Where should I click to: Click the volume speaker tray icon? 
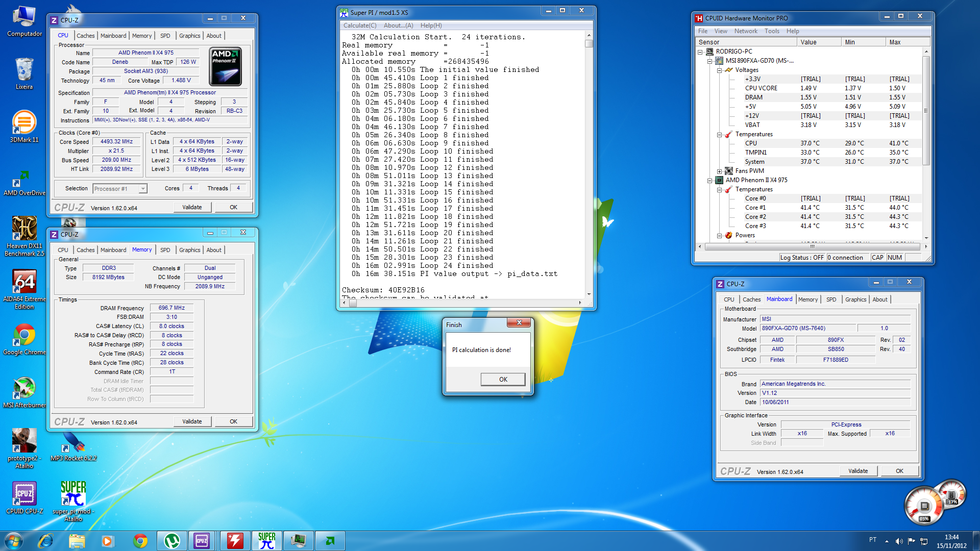(x=899, y=541)
